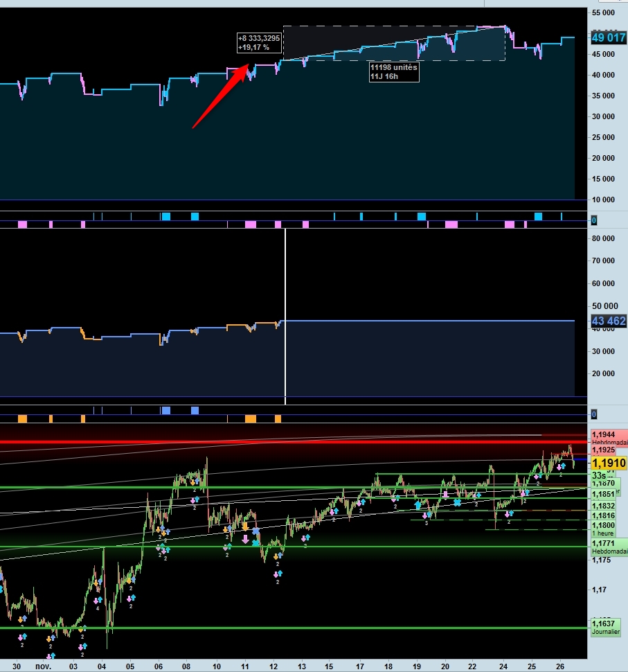Image resolution: width=628 pixels, height=672 pixels.
Task: Click the 11198 unités 11J 16h box
Action: (x=394, y=72)
